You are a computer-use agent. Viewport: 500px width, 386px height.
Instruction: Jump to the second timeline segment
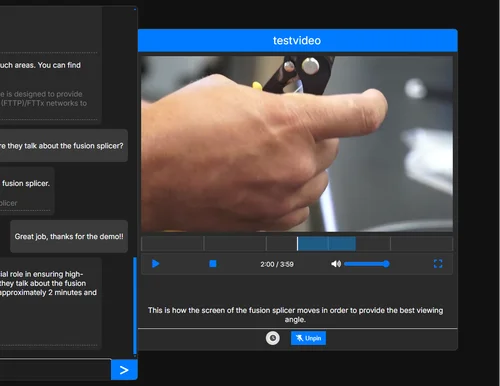tap(235, 244)
